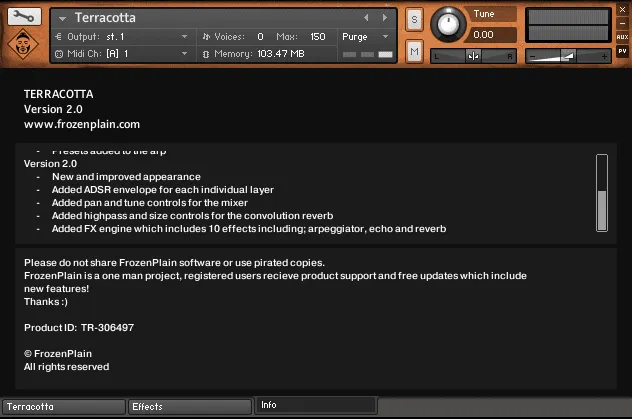Screen dimensions: 632x419
Task: Click the Memory icon
Action: [206, 54]
